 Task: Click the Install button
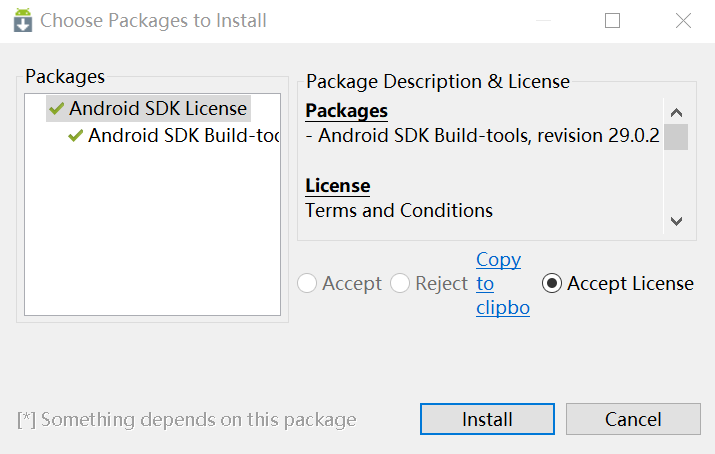(x=487, y=420)
